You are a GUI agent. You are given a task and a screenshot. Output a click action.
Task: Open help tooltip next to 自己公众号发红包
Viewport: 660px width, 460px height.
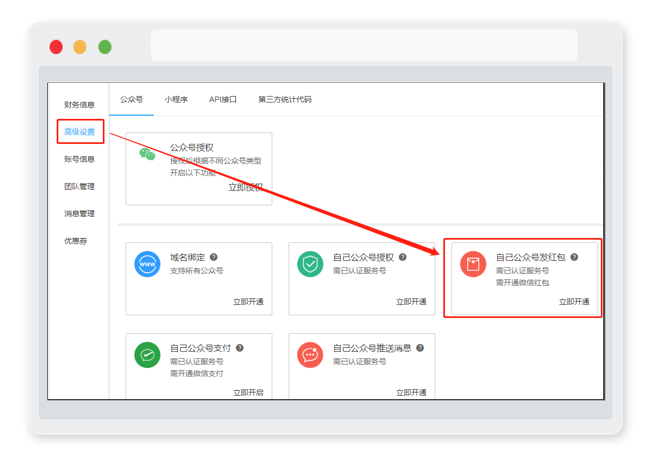(574, 257)
